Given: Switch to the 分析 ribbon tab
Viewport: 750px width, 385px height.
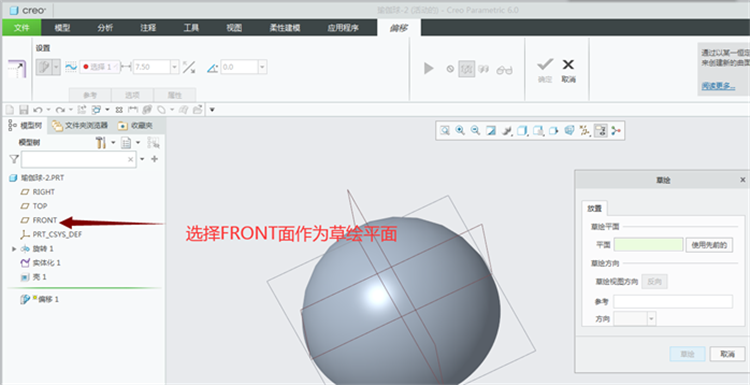Looking at the screenshot, I should point(105,28).
